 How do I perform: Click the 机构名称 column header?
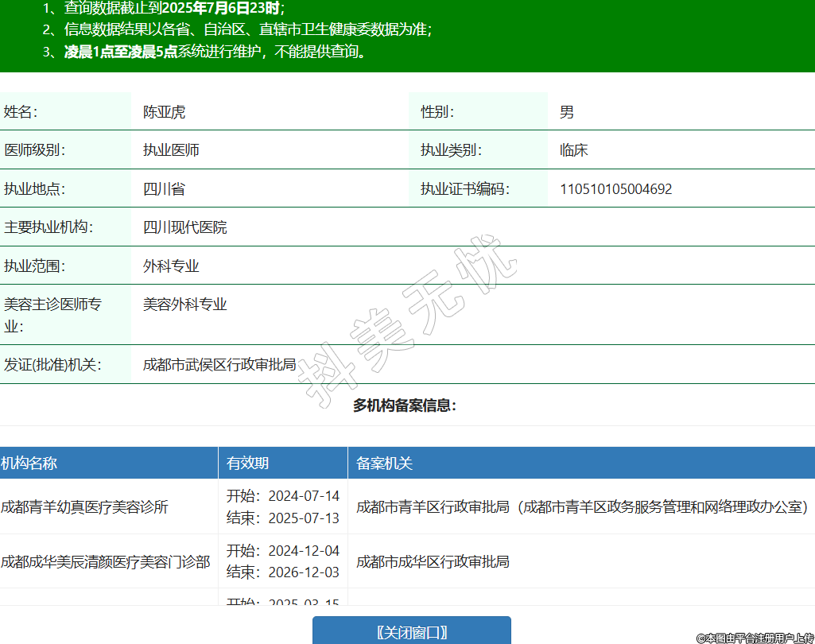pyautogui.click(x=29, y=464)
